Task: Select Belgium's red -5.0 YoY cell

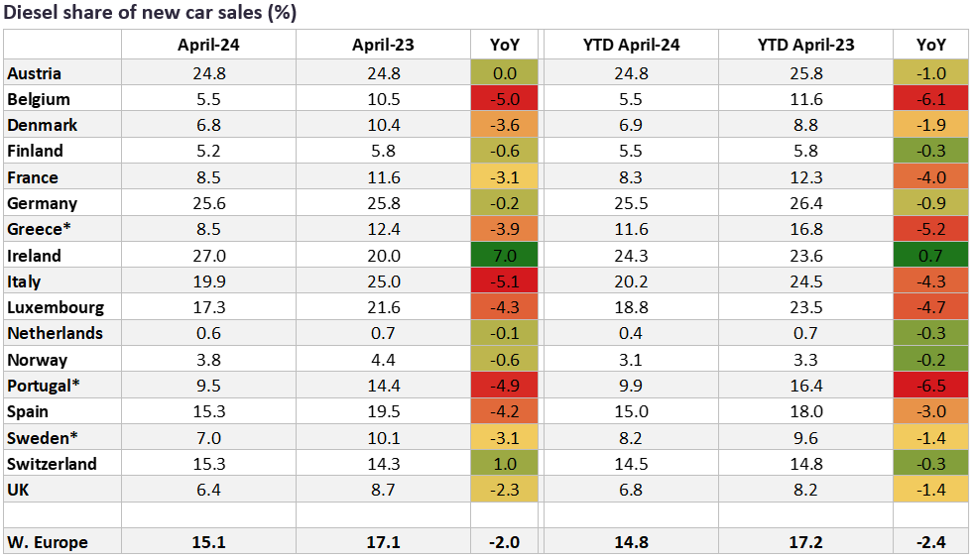Action: click(x=504, y=99)
